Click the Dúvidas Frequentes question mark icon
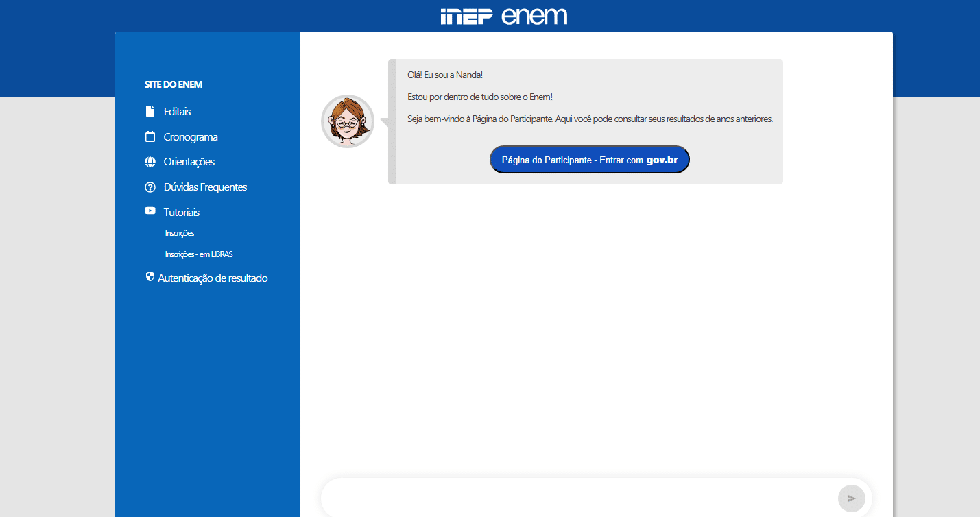 point(150,187)
